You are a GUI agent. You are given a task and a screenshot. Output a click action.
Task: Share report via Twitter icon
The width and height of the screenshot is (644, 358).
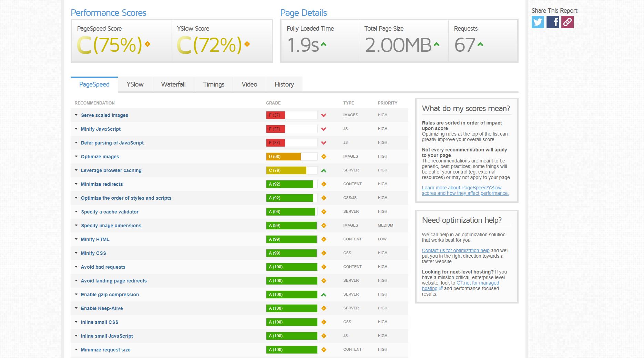(x=538, y=22)
